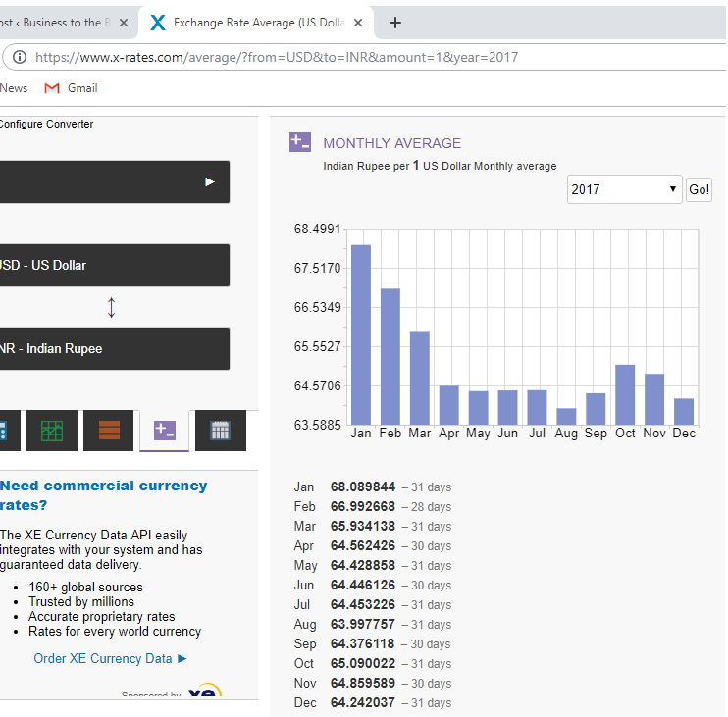Expand the USD - US Dollar selector
728x717 pixels.
coord(114,266)
